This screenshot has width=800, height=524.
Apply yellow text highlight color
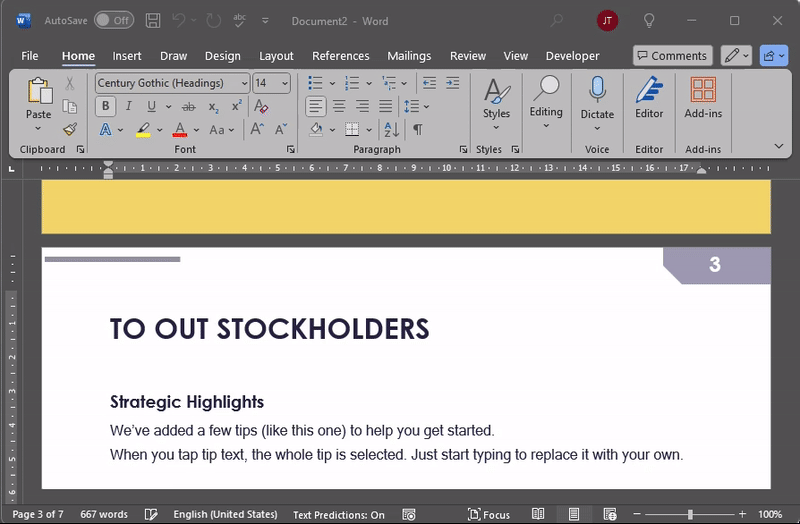143,130
